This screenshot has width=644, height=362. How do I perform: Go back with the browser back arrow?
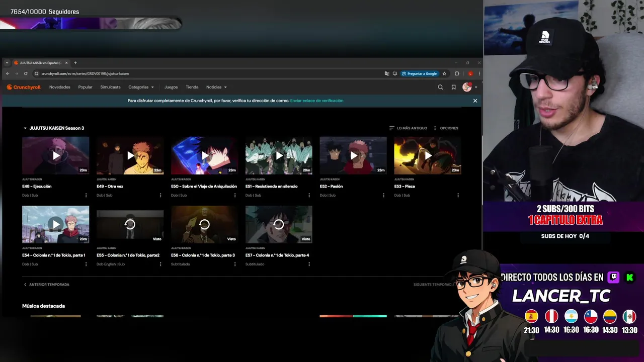point(8,73)
